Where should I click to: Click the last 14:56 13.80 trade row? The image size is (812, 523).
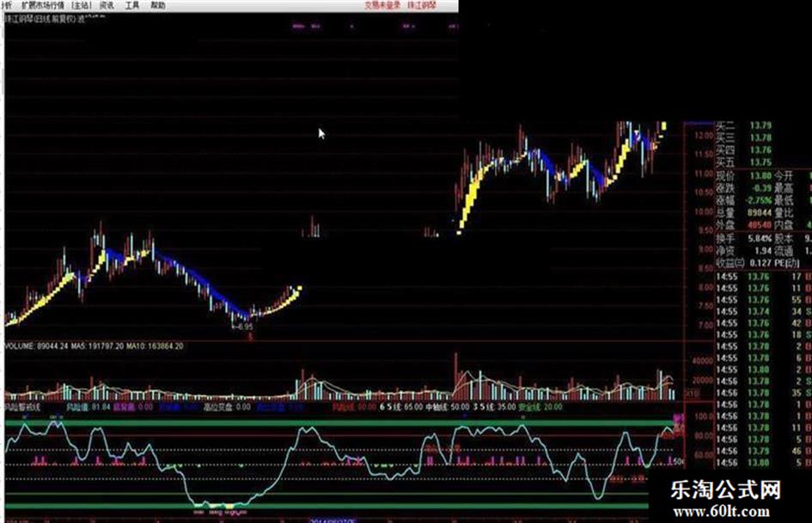click(x=763, y=463)
